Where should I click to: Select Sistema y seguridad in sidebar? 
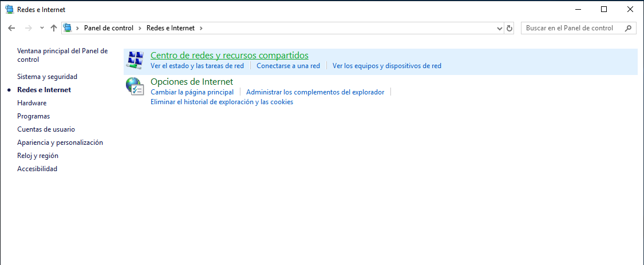[48, 77]
